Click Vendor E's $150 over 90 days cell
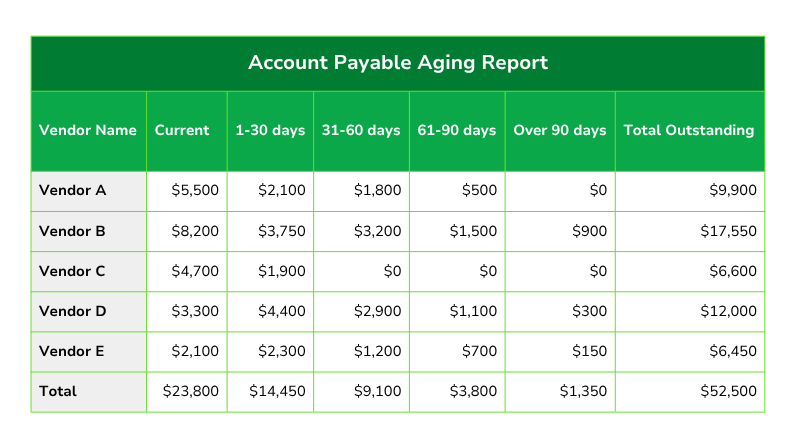 560,352
